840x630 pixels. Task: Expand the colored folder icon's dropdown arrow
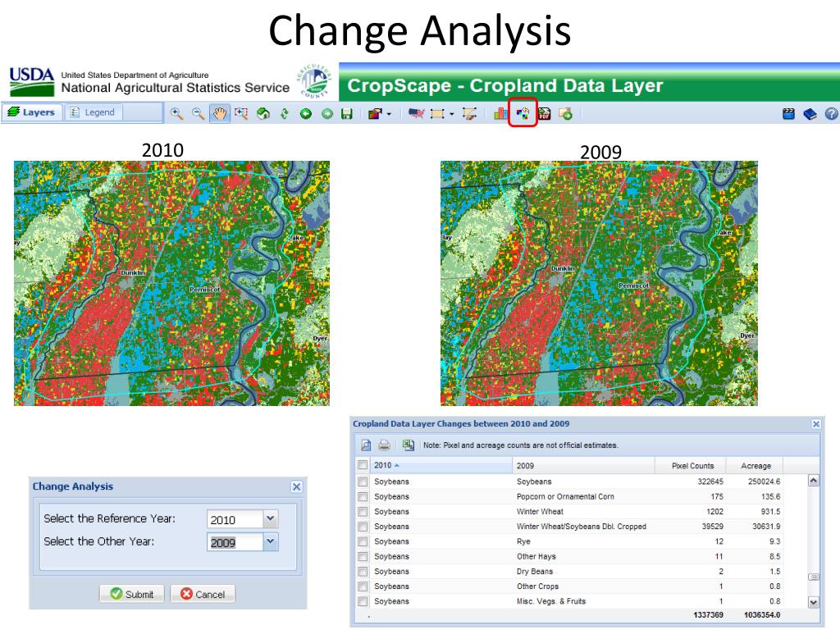(389, 114)
